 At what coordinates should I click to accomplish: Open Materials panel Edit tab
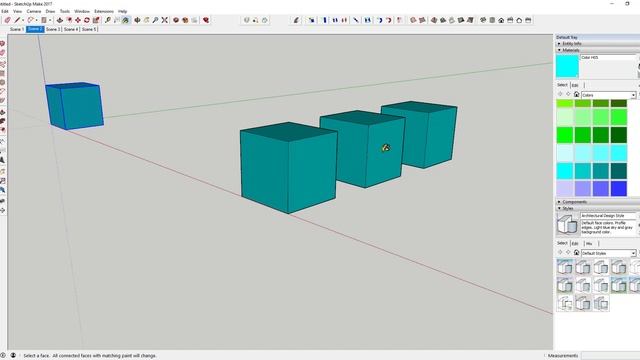coord(575,85)
